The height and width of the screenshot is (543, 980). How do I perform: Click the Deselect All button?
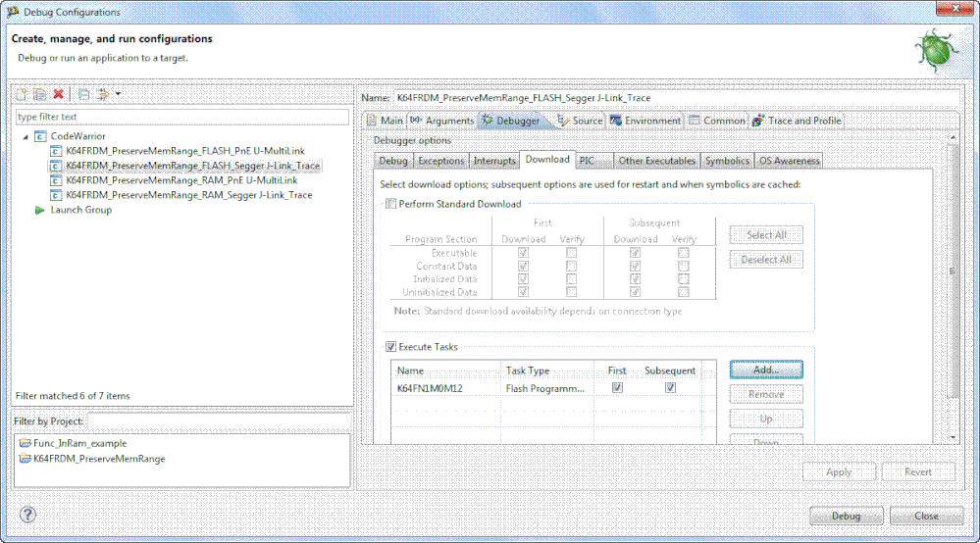point(766,260)
